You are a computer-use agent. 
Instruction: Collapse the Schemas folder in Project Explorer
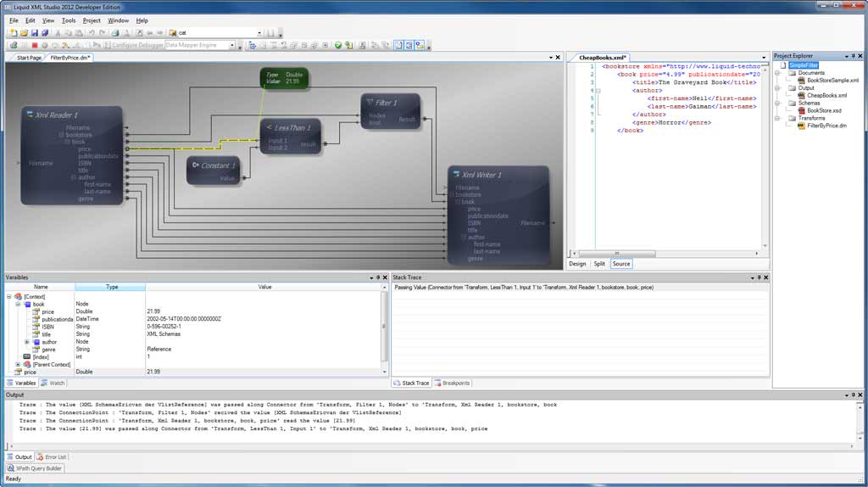(x=777, y=103)
